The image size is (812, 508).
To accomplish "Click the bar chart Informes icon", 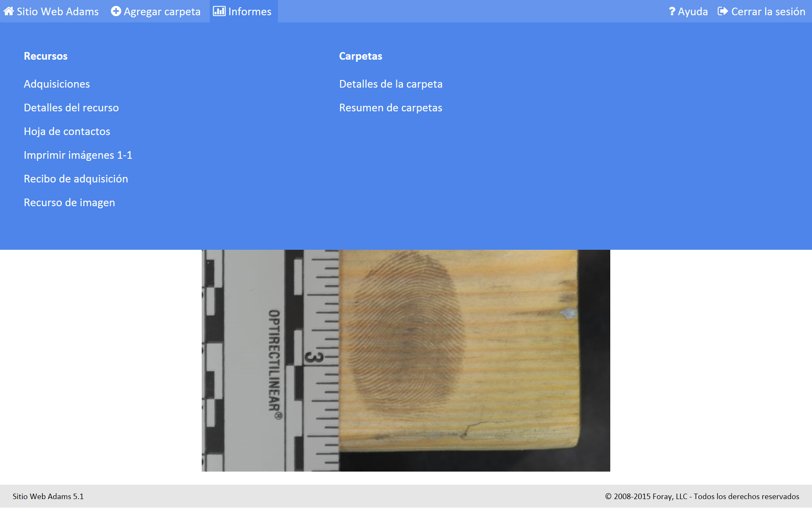I will [219, 11].
